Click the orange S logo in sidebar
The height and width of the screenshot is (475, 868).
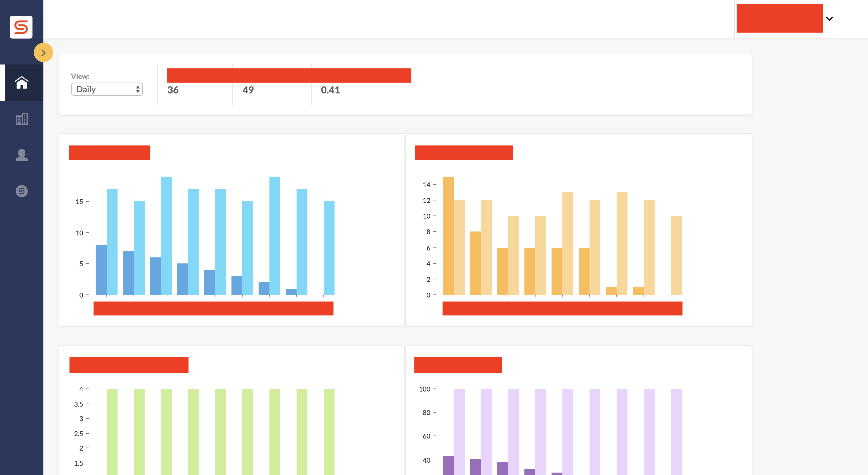click(21, 27)
